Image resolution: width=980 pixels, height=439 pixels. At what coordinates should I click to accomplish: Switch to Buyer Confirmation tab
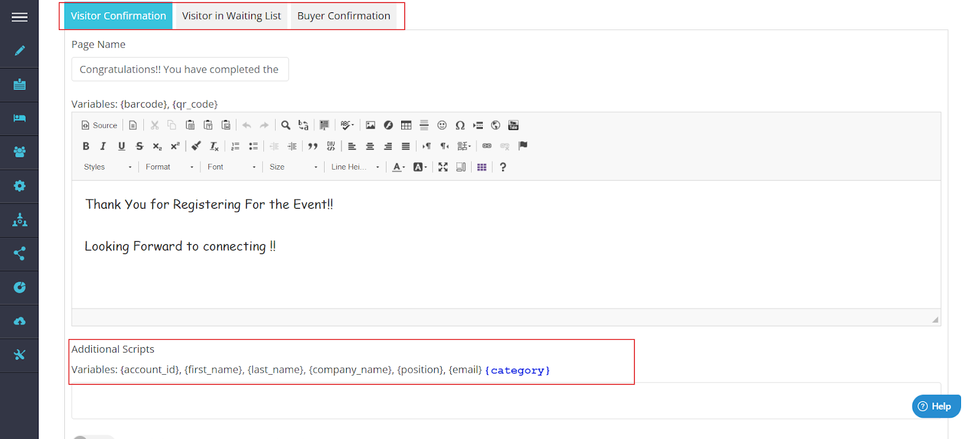pyautogui.click(x=344, y=16)
